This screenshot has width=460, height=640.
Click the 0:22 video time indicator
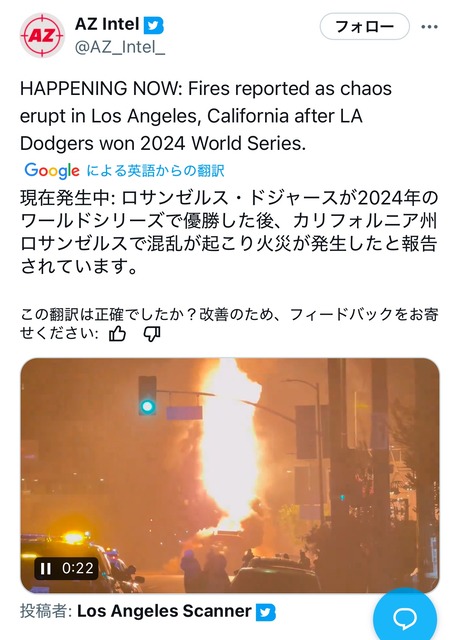pos(78,568)
